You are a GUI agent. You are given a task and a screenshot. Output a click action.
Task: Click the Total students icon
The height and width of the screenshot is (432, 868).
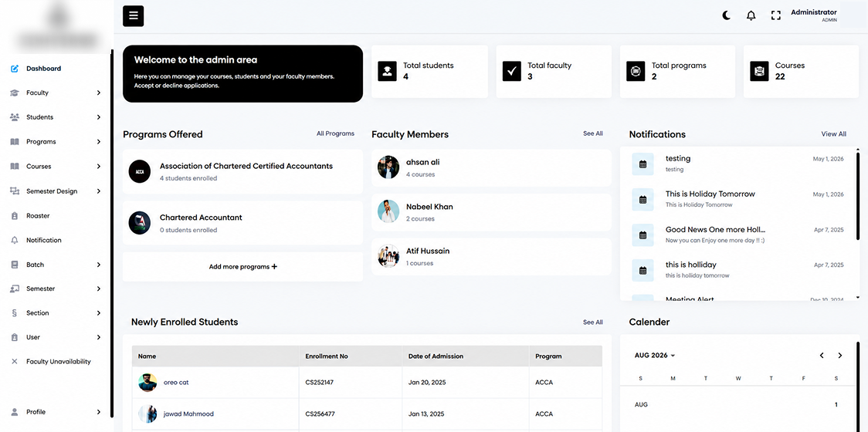(x=388, y=71)
